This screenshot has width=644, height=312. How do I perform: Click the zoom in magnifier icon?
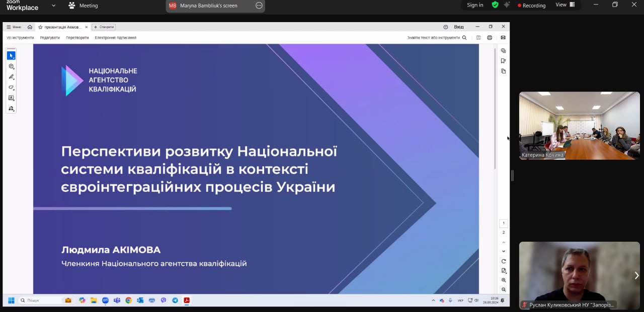504,280
